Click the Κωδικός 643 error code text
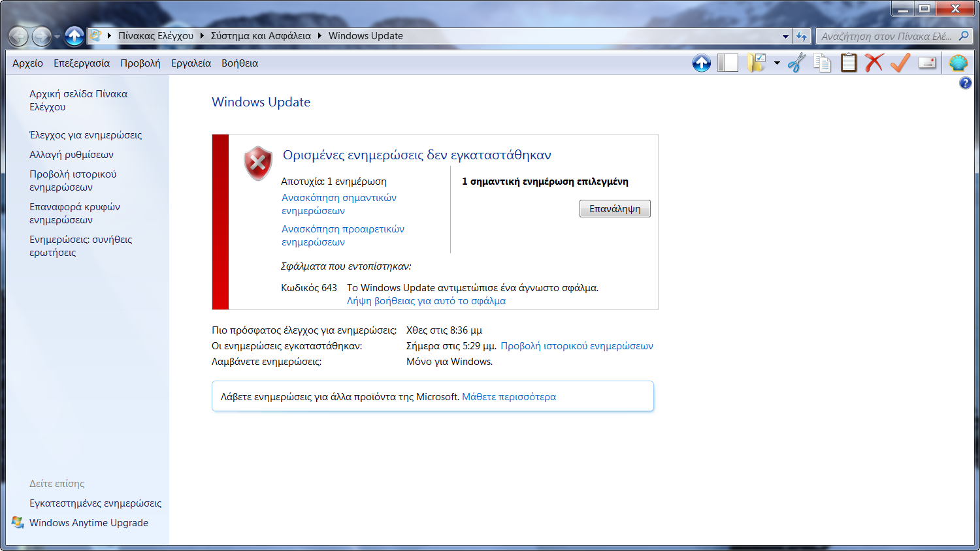The width and height of the screenshot is (980, 551). 309,288
